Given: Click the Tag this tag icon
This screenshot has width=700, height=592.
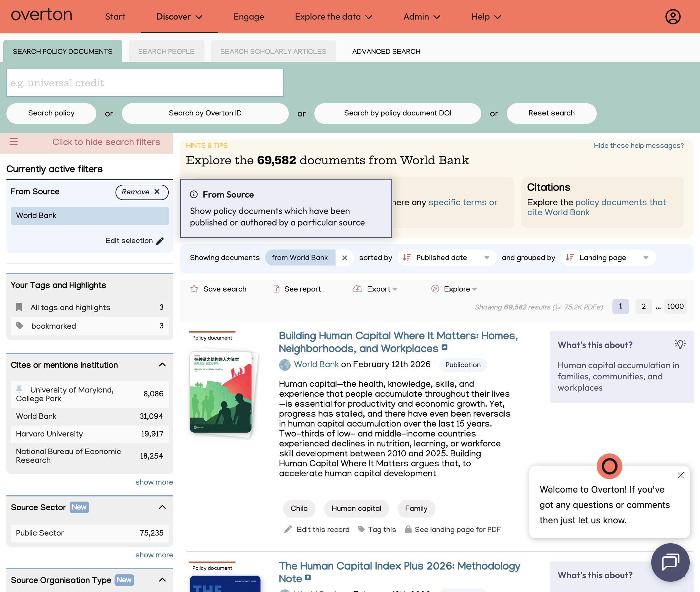Looking at the screenshot, I should click(x=362, y=529).
